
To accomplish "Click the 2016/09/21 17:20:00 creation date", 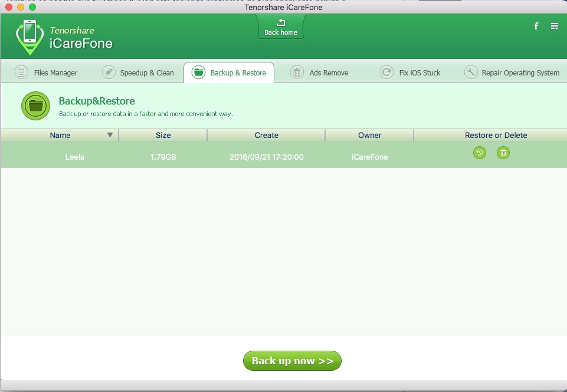I will click(267, 157).
